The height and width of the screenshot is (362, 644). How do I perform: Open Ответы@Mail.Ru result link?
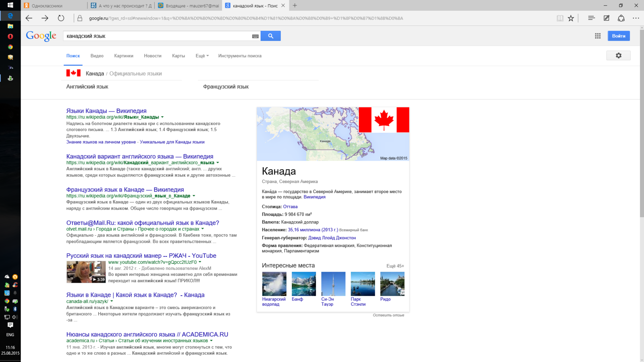[x=142, y=222]
